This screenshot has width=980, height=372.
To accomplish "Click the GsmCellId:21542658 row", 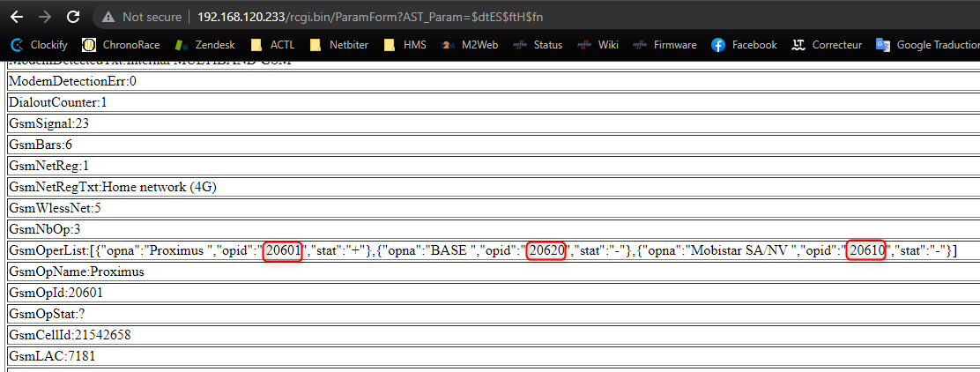I will pyautogui.click(x=494, y=336).
